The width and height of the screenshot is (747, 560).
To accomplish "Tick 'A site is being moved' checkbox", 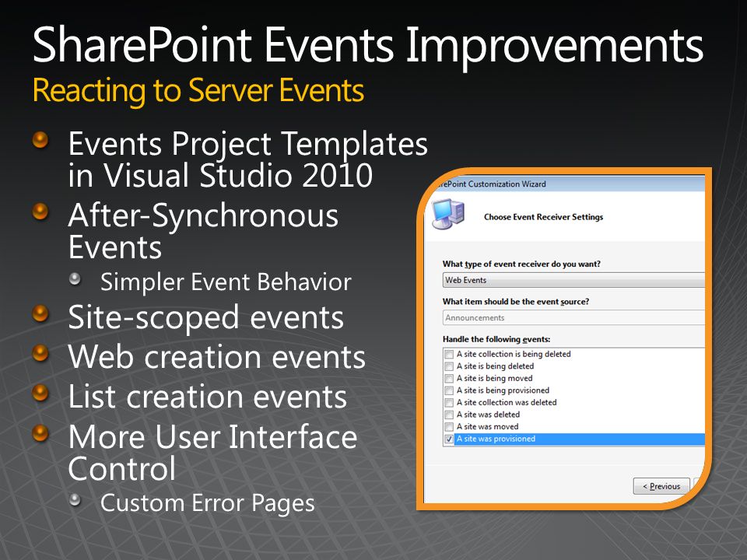I will 449,379.
